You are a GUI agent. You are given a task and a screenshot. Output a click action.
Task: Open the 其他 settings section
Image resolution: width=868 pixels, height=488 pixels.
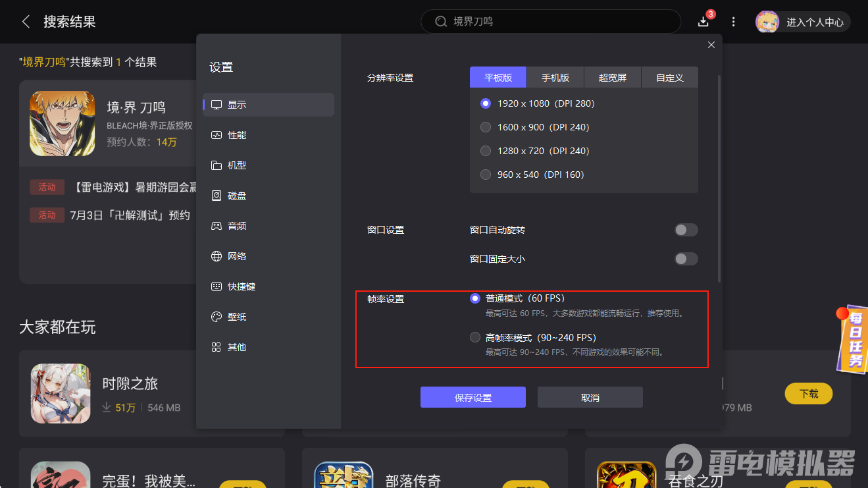point(268,347)
